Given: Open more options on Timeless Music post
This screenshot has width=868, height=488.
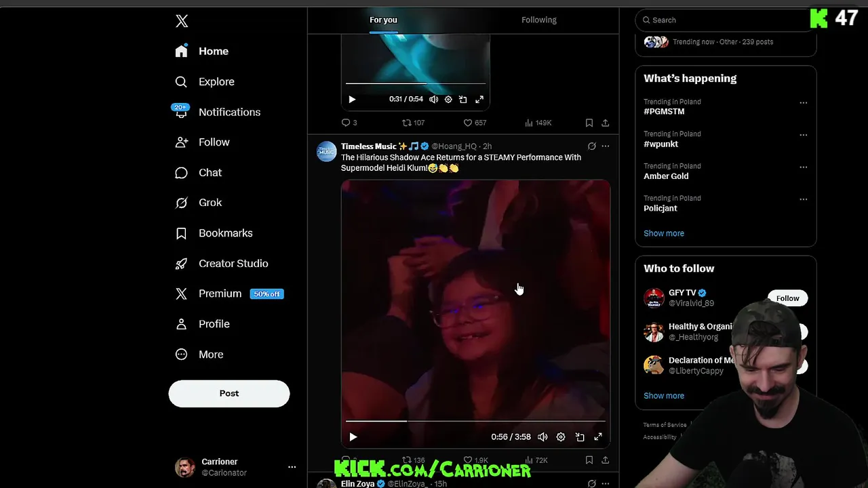Looking at the screenshot, I should tap(606, 146).
